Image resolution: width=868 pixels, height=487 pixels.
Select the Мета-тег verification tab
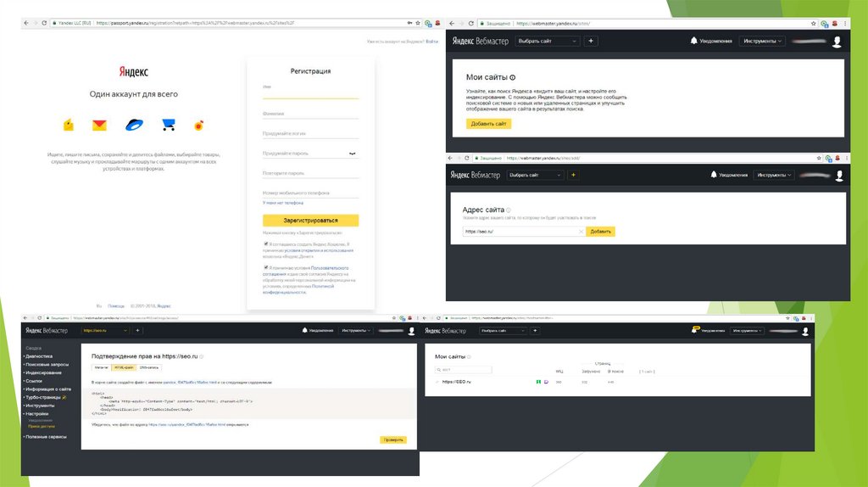tap(102, 367)
